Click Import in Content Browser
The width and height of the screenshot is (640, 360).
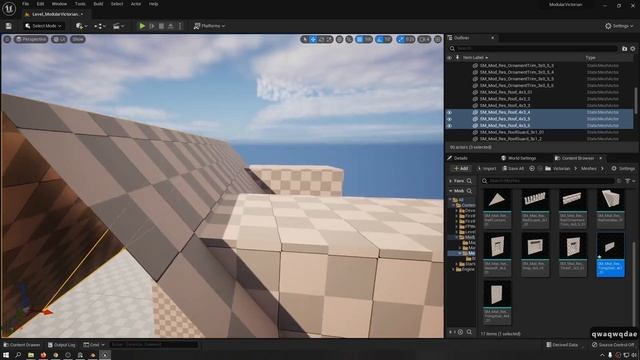click(487, 169)
